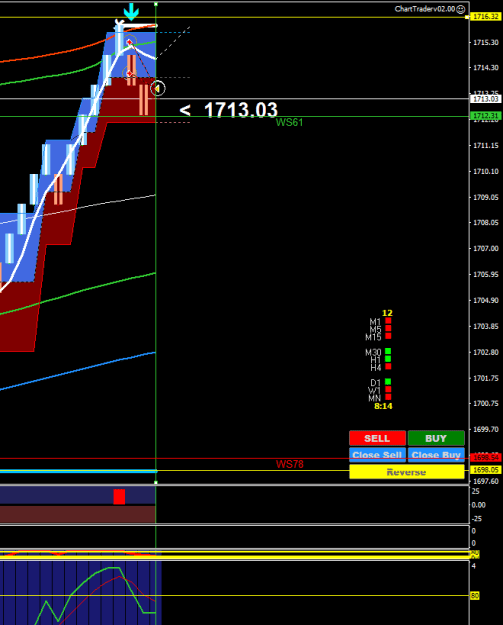The image size is (503, 625).
Task: Click the red square in oscillator panel
Action: tap(119, 497)
